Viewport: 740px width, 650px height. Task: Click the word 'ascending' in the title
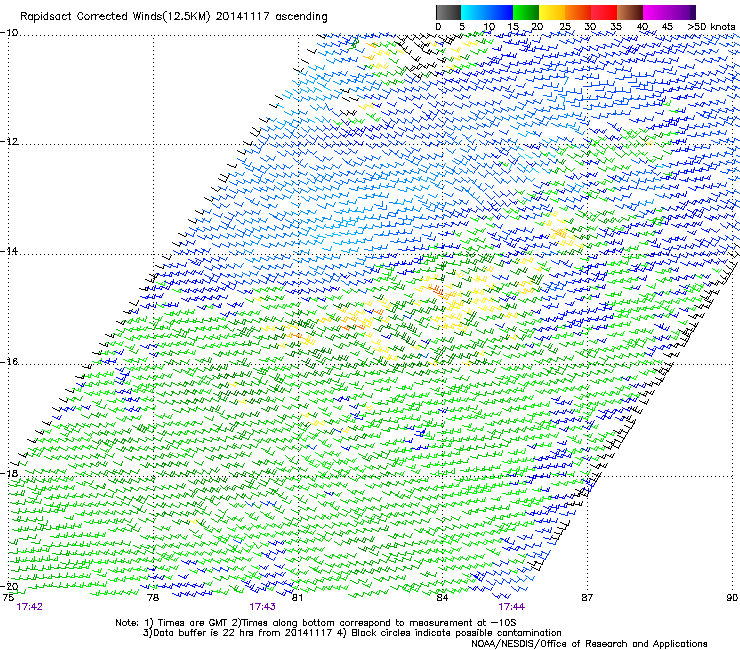click(301, 17)
